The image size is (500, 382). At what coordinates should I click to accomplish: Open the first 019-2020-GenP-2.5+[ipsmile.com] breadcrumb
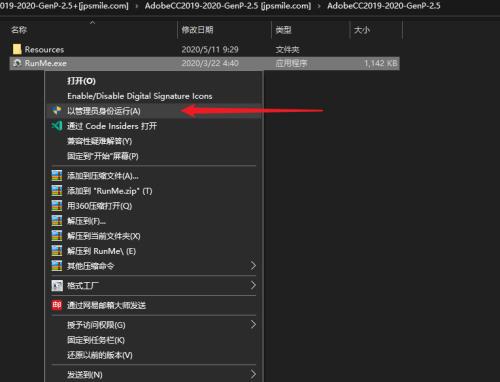point(64,6)
